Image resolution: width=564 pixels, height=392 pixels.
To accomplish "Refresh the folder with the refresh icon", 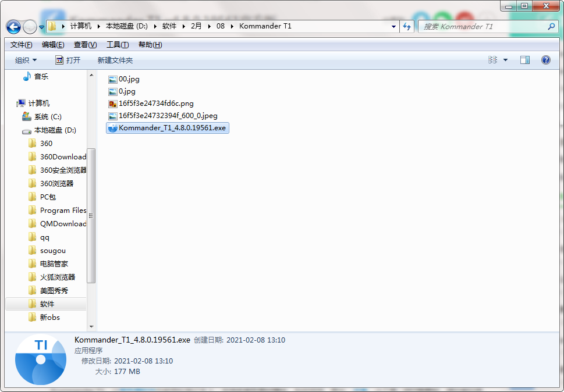I will (407, 27).
